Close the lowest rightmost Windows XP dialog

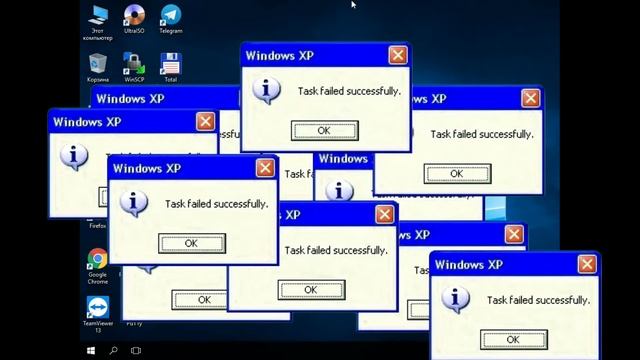[587, 264]
